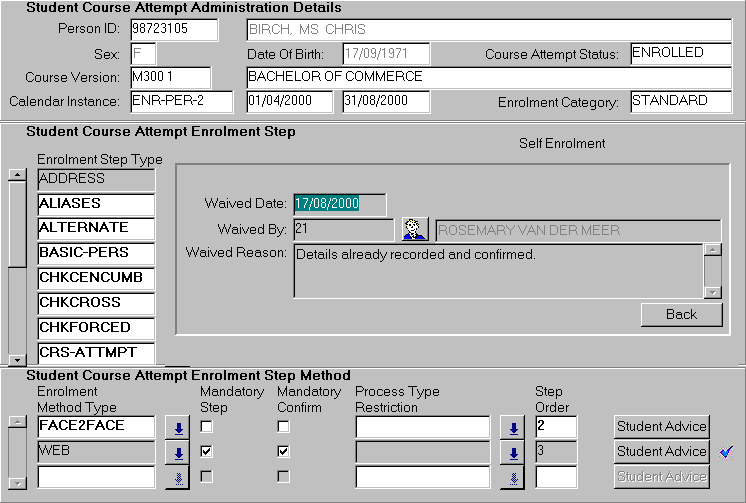
Task: Click Student Advice button for WEB row
Action: click(x=661, y=452)
